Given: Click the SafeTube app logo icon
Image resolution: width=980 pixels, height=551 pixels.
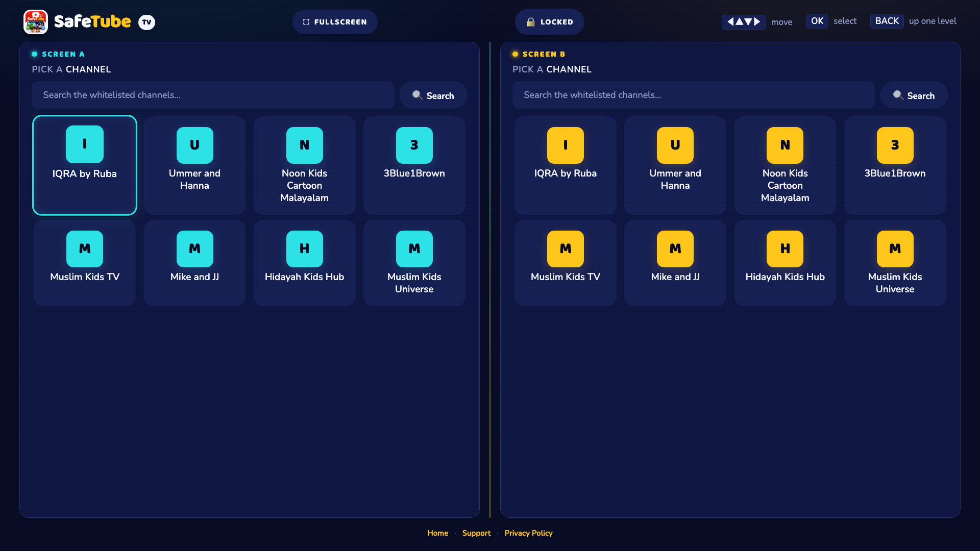Looking at the screenshot, I should 36,22.
